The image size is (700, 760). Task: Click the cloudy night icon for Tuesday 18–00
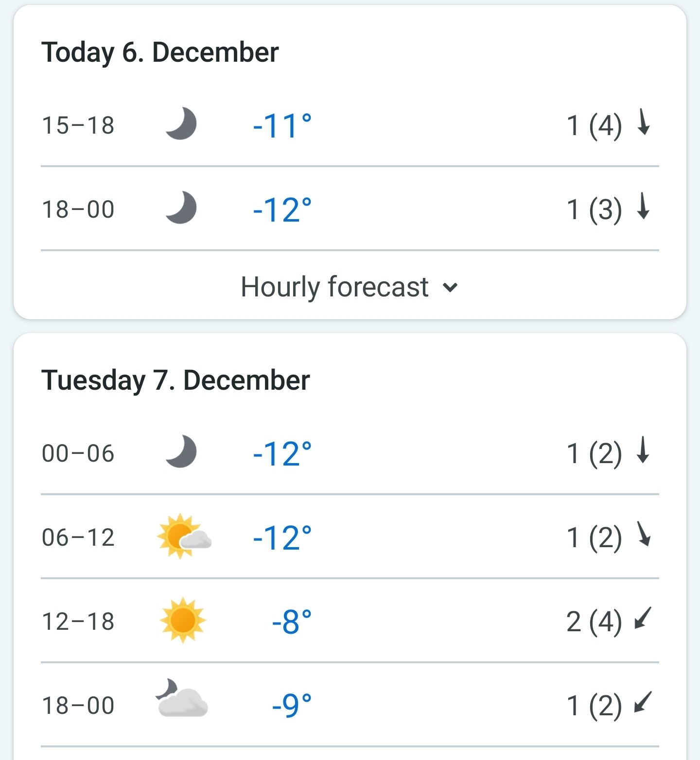coord(182,698)
